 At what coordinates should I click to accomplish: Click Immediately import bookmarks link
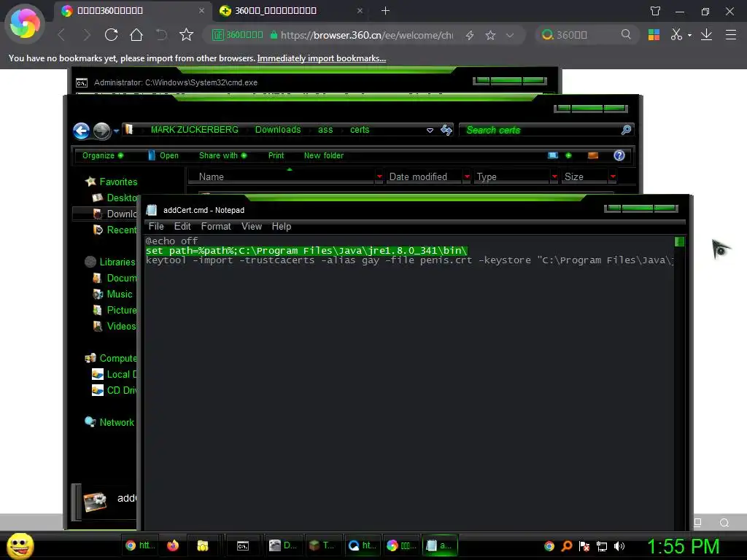[x=322, y=58]
